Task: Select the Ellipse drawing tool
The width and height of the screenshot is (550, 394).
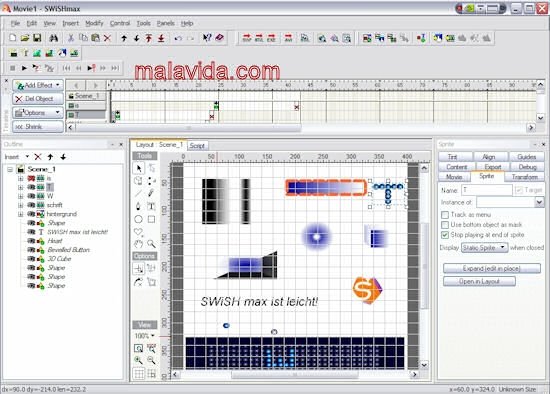Action: (x=139, y=219)
